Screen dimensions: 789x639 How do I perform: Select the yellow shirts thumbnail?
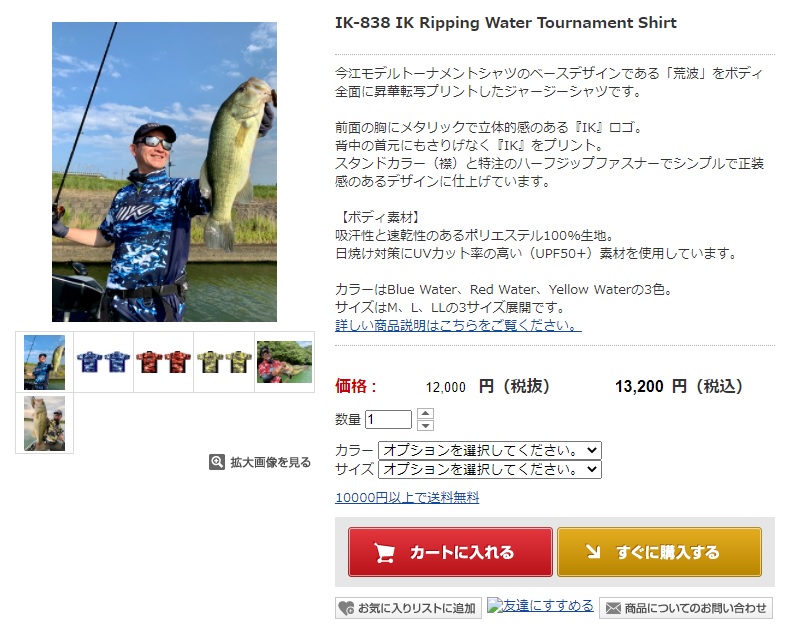pos(224,362)
